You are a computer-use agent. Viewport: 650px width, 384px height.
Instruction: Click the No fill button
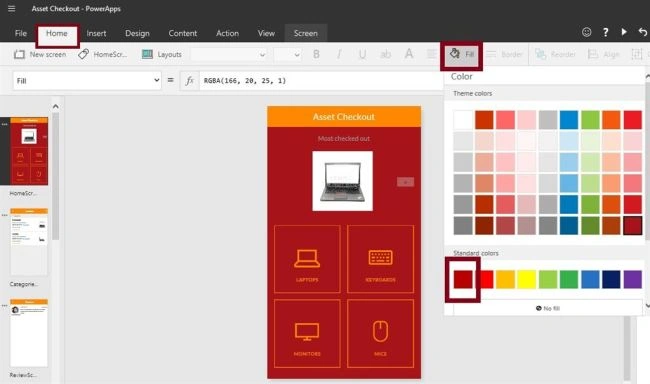[548, 308]
